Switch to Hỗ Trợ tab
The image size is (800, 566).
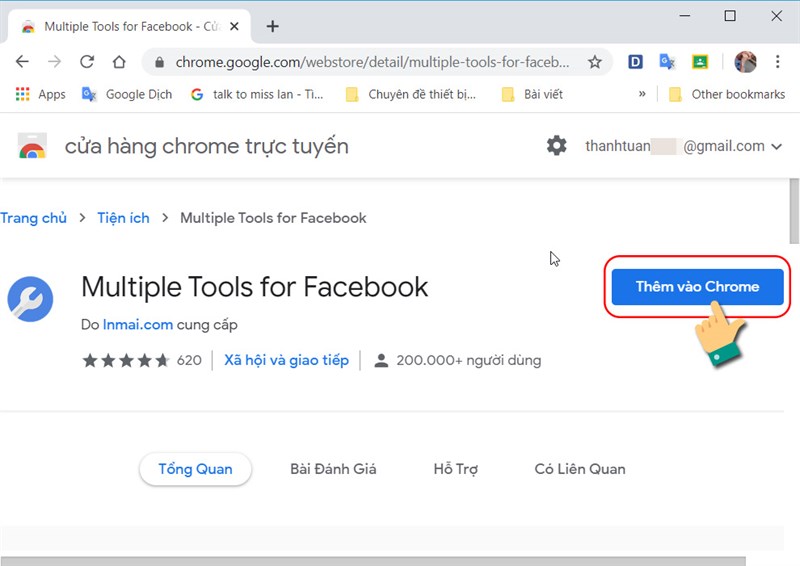click(456, 469)
